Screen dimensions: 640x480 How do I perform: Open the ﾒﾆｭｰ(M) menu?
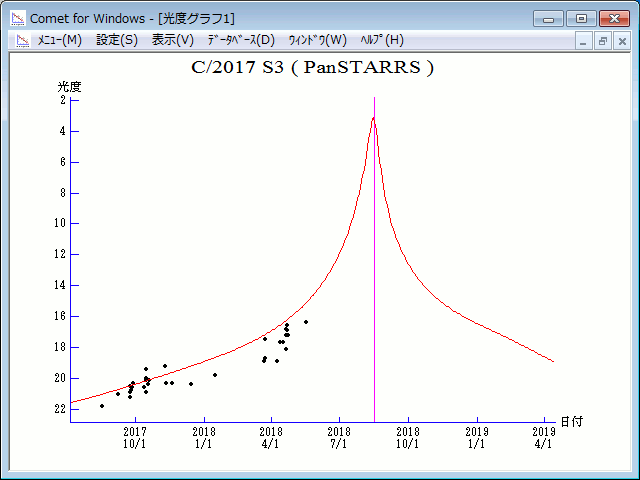(x=60, y=40)
